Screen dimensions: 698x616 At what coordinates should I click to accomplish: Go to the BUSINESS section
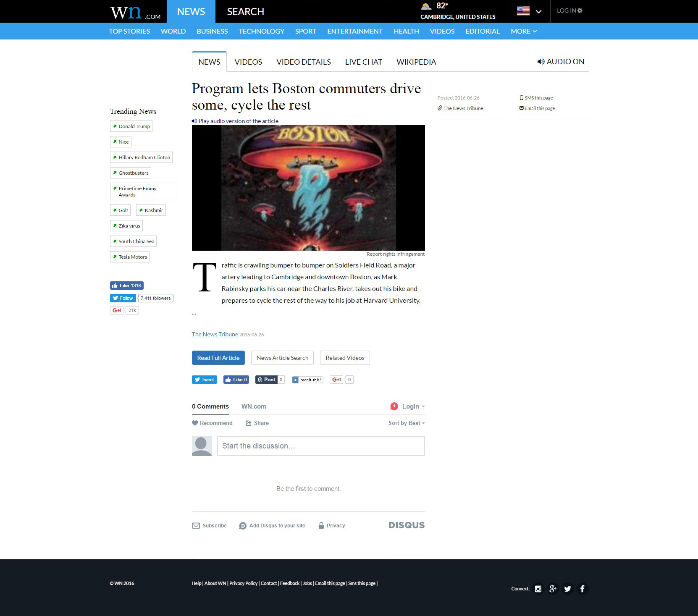click(x=212, y=31)
